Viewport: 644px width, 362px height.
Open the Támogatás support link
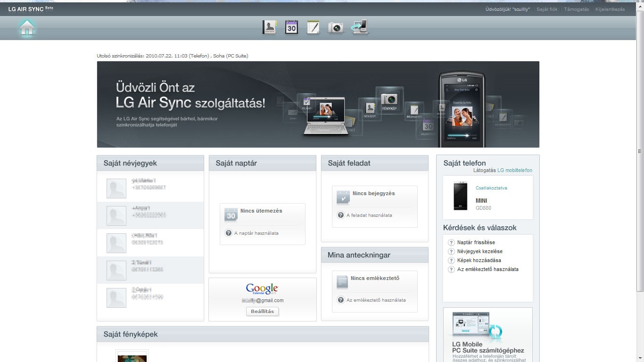[x=577, y=9]
